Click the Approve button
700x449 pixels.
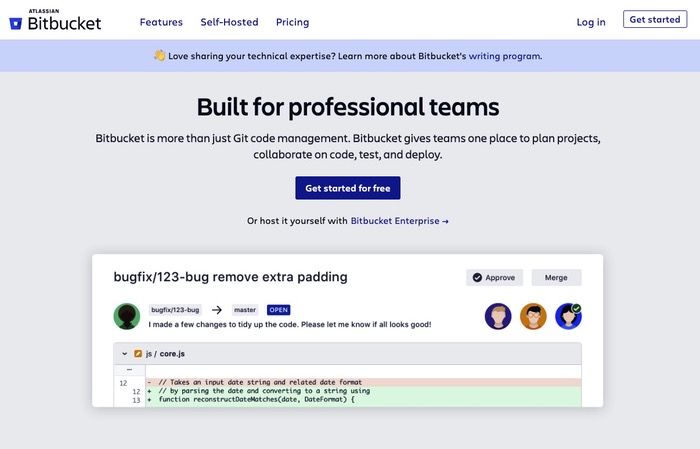494,278
